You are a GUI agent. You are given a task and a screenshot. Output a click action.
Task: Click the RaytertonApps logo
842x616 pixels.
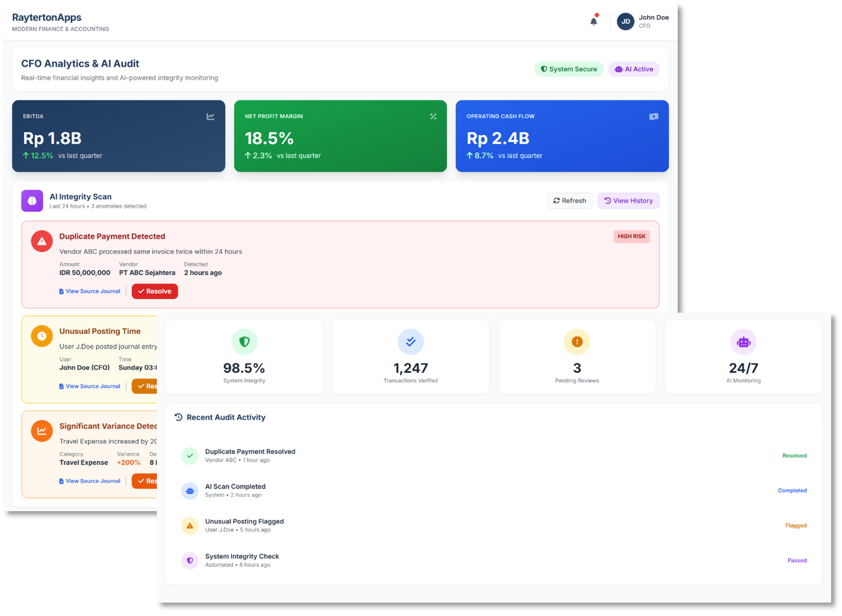pos(46,17)
